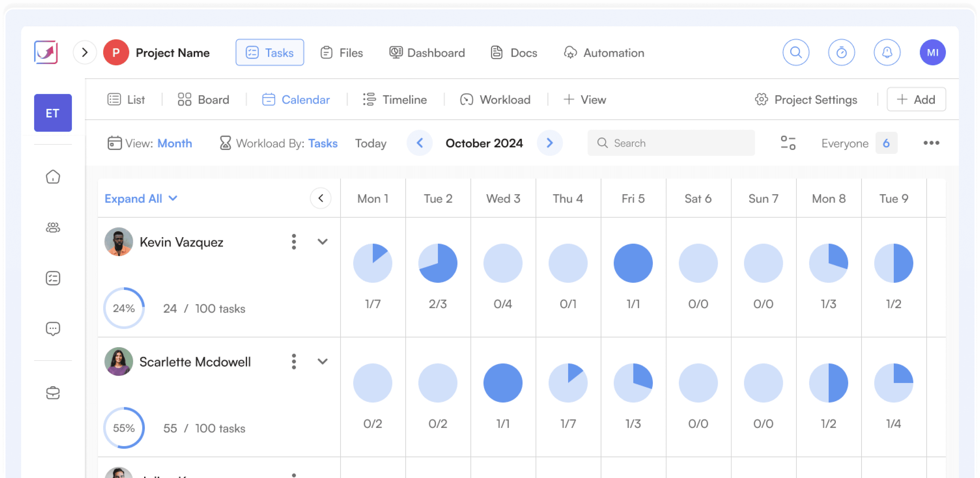Open Project Settings
Screen dimensions: 980x478
click(x=806, y=99)
